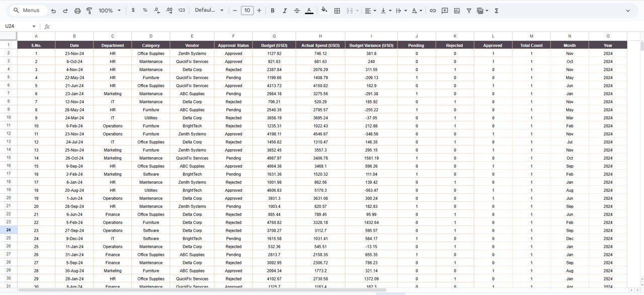The height and width of the screenshot is (295, 644).
Task: Click the Undo arrow icon
Action: [53, 11]
